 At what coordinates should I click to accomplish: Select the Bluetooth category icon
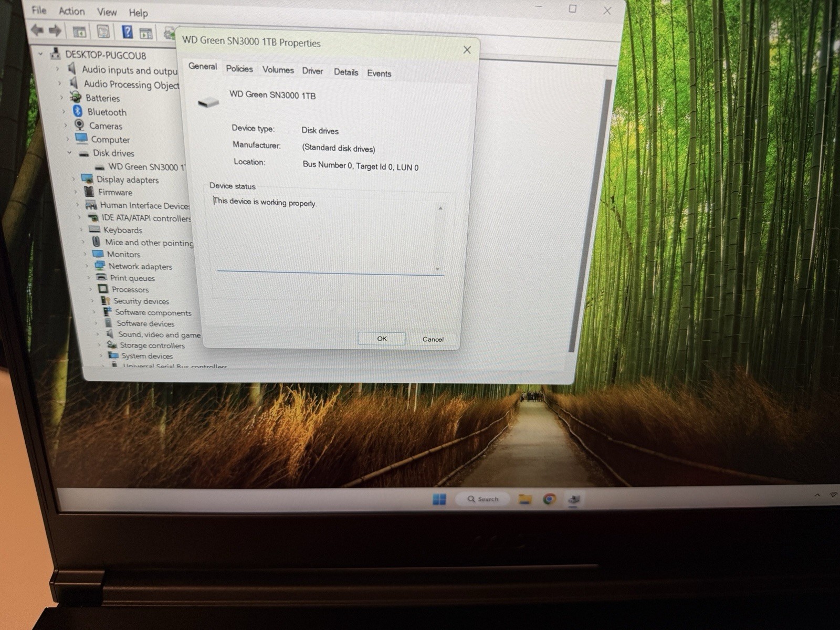[78, 111]
